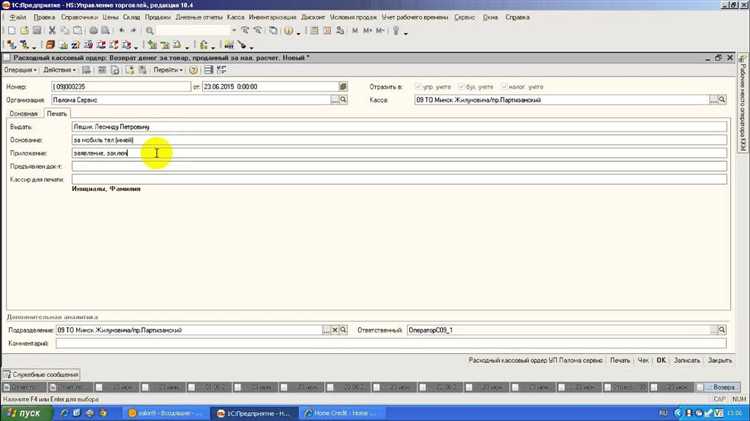Clear Подразделение field with X button
Viewport: 750px width, 421px height.
335,330
